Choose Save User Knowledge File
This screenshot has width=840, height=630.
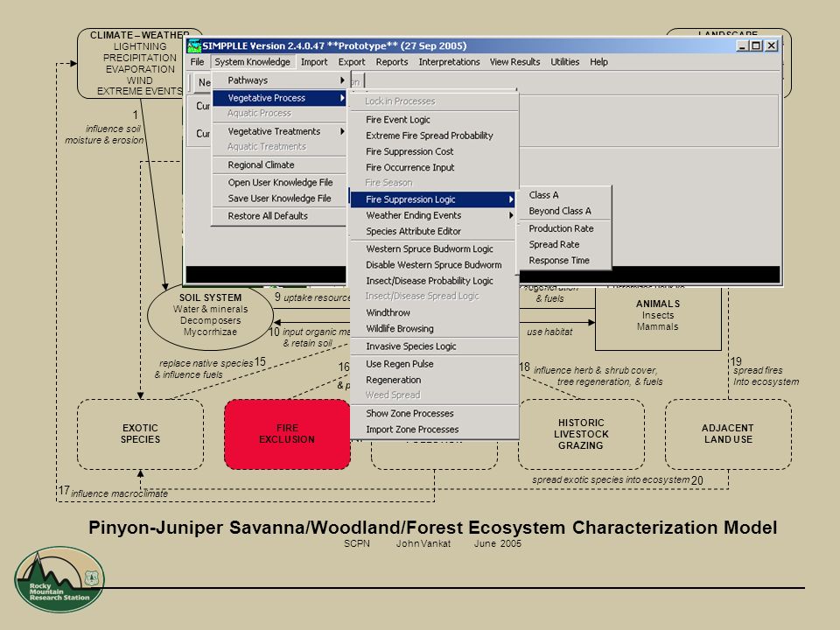click(x=279, y=199)
